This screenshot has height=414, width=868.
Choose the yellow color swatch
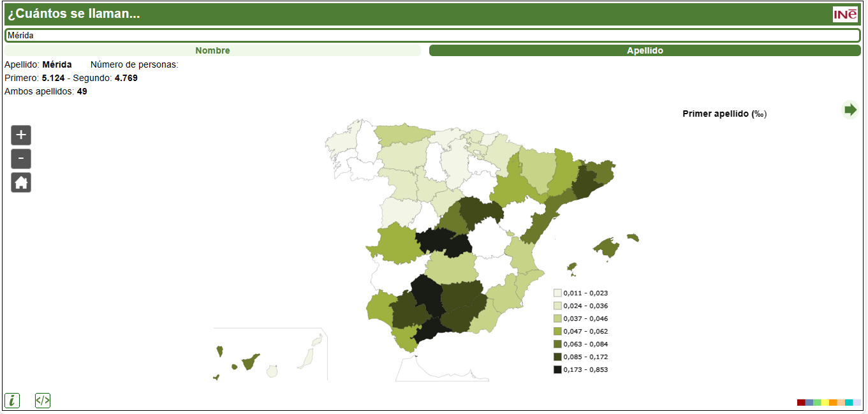coord(825,403)
